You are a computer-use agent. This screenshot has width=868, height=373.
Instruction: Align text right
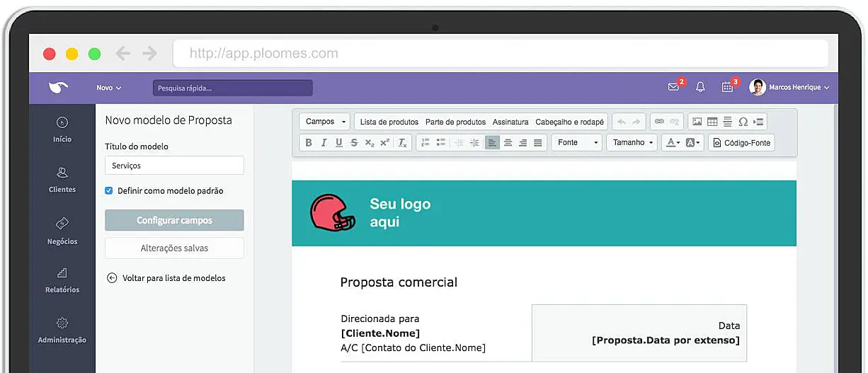click(522, 143)
